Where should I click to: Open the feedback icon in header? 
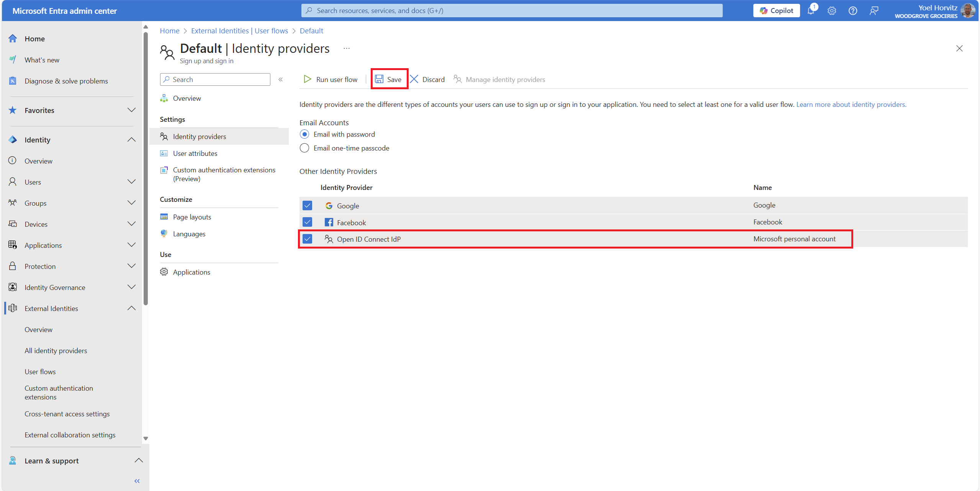[874, 11]
